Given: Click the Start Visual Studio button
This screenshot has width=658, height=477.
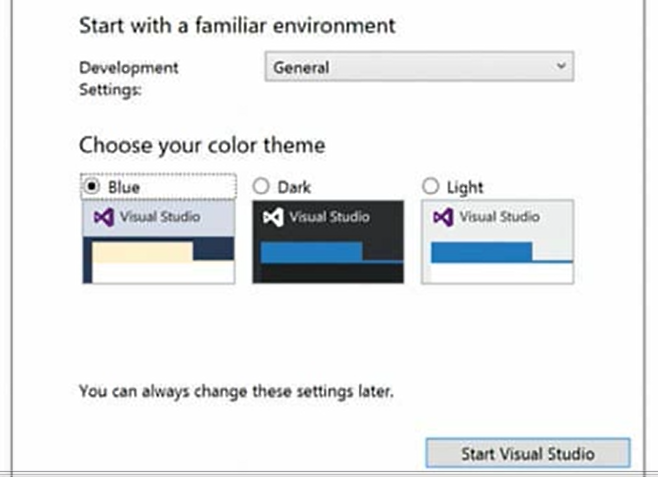Looking at the screenshot, I should pyautogui.click(x=528, y=453).
